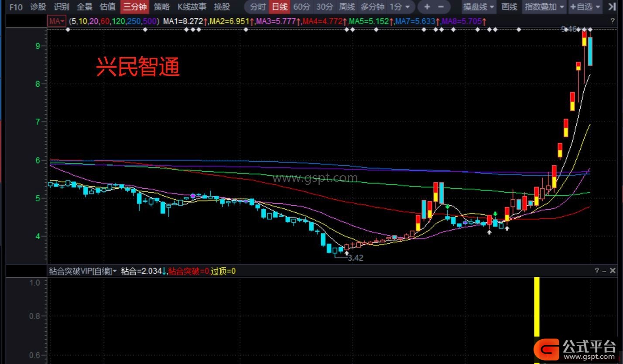
Task: Switch to the 周线 weekly period
Action: point(347,7)
